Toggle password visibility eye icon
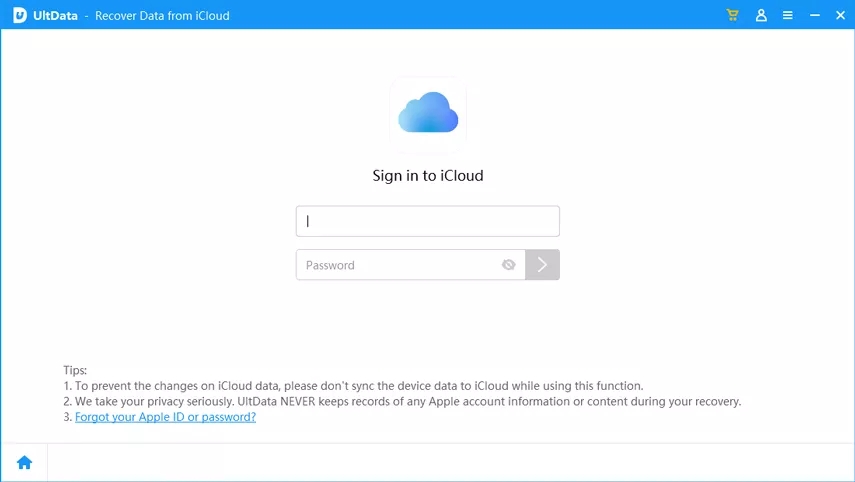The height and width of the screenshot is (482, 855). (509, 265)
